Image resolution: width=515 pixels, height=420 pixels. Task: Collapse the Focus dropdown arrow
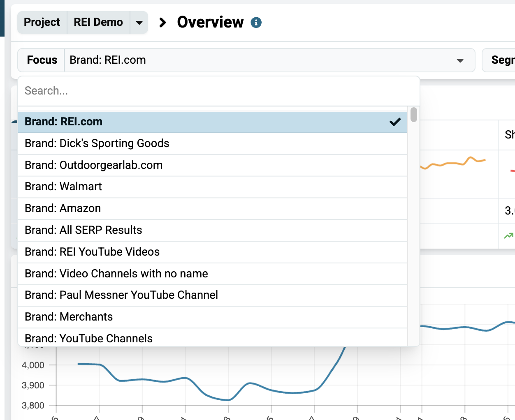(460, 60)
